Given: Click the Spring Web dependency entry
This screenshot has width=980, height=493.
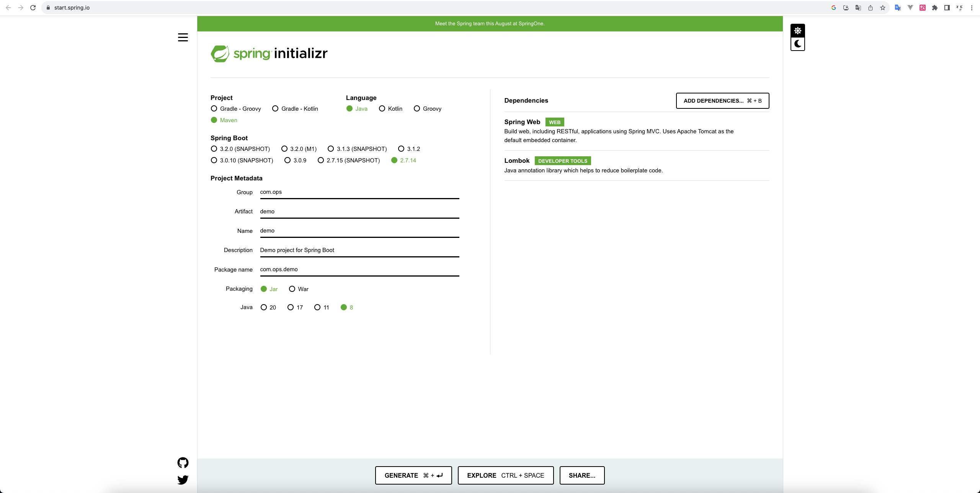Looking at the screenshot, I should click(x=637, y=131).
